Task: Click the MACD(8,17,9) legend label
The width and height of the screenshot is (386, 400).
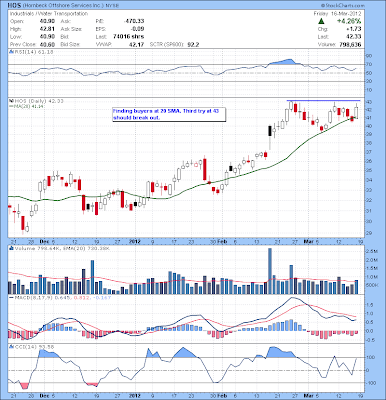Action: coord(62,297)
